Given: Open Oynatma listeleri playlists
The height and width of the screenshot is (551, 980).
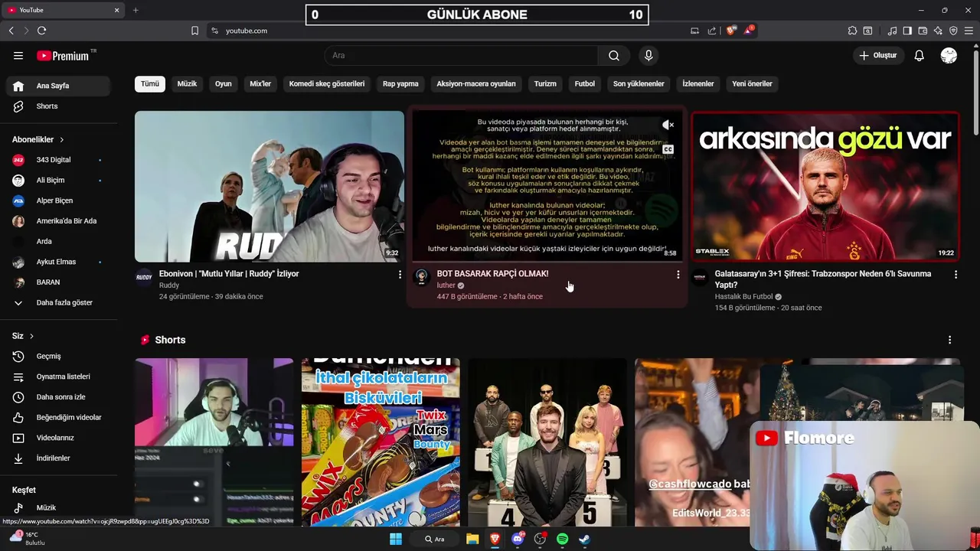Looking at the screenshot, I should 57,377.
